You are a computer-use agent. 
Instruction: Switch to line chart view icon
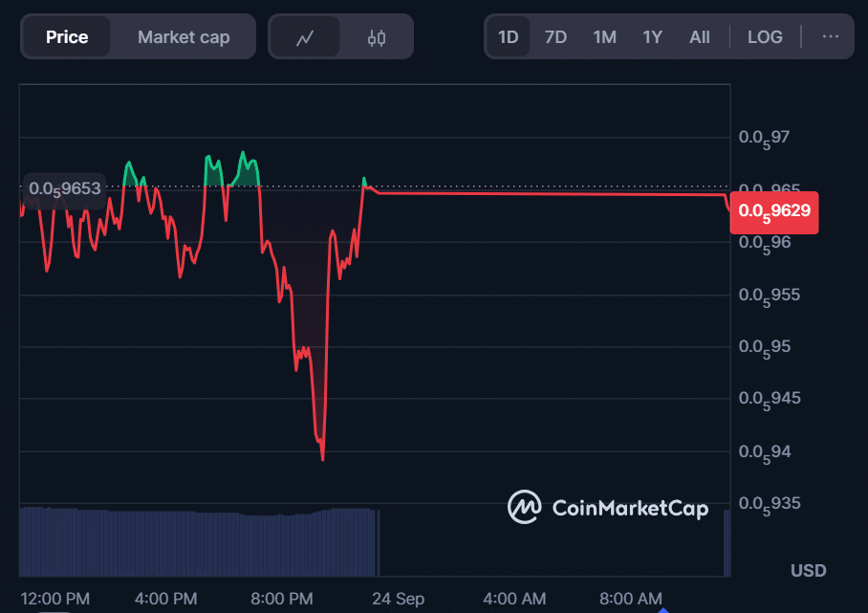point(305,37)
